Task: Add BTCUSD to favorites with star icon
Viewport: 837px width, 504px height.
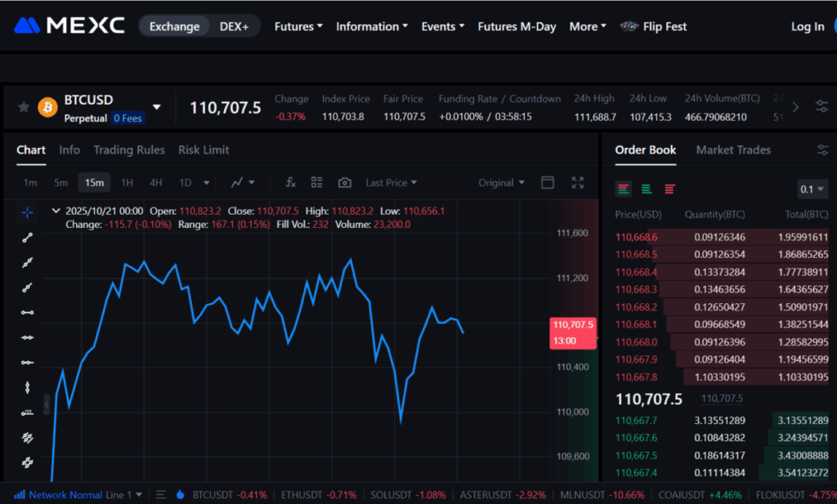Action: (x=24, y=107)
